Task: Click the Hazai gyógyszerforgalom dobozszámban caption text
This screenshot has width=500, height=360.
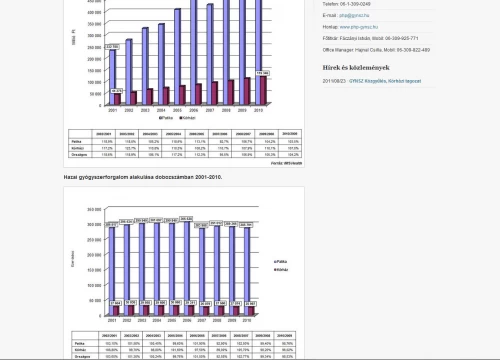Action: pos(143,177)
